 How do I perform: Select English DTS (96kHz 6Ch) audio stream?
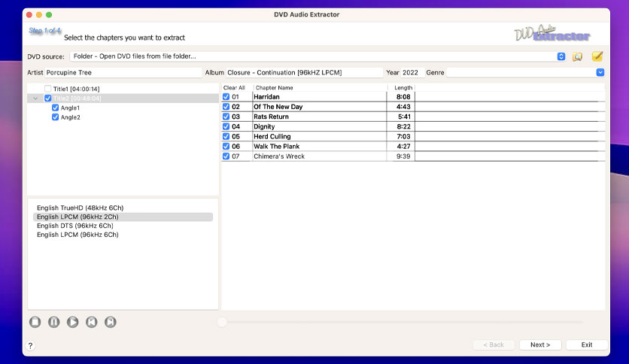(123, 226)
